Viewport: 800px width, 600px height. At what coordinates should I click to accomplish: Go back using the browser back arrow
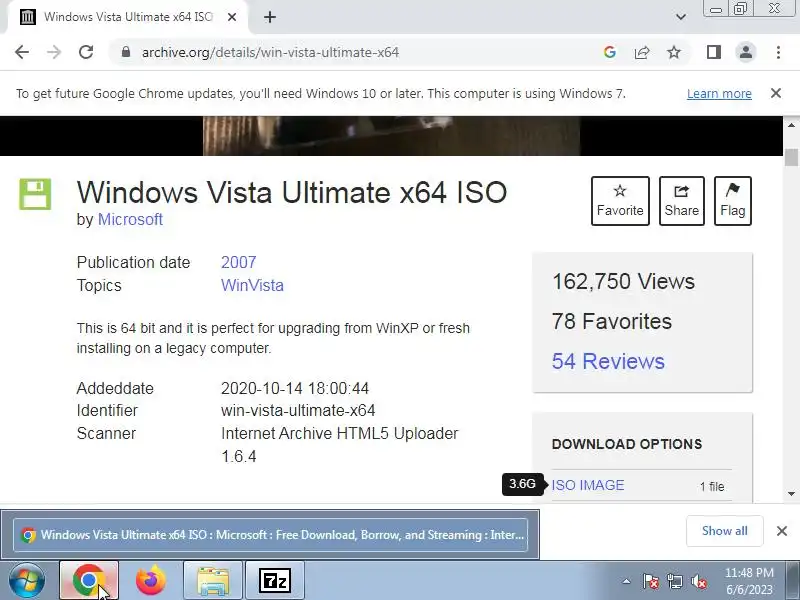point(22,52)
